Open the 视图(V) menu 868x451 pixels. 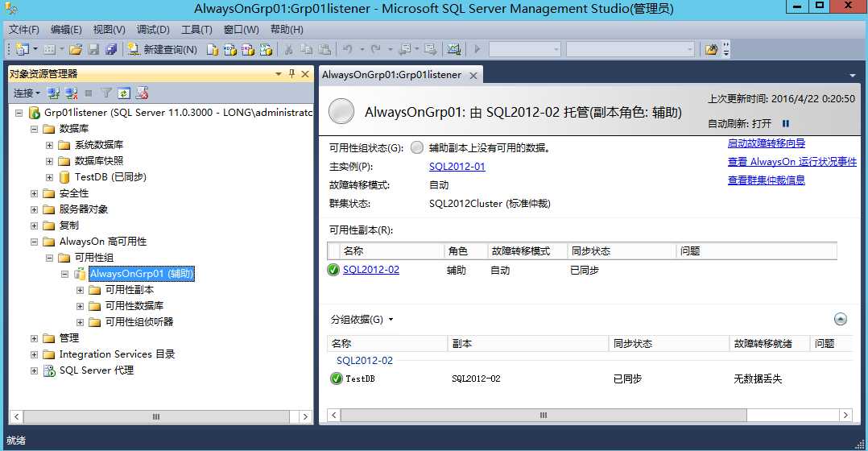click(109, 29)
